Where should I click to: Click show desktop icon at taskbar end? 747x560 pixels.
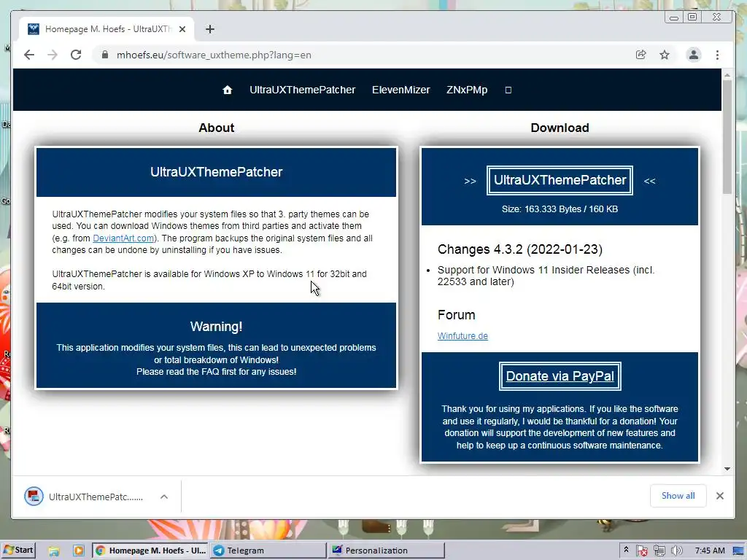739,551
